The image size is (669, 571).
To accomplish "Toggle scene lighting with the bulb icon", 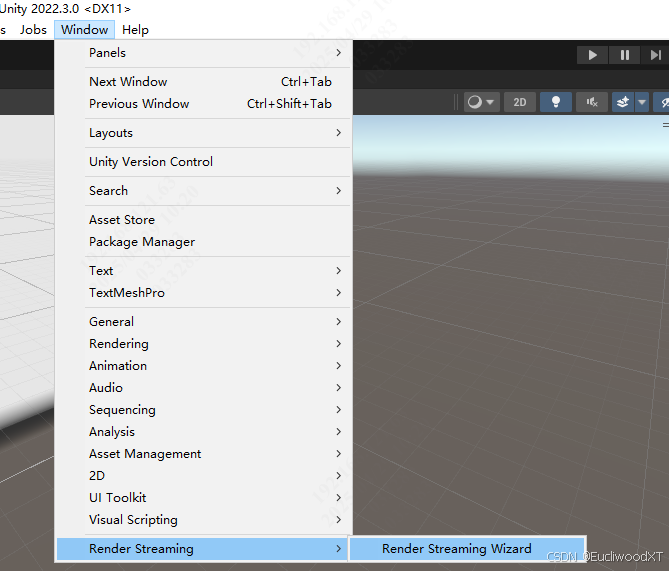I will pos(556,102).
